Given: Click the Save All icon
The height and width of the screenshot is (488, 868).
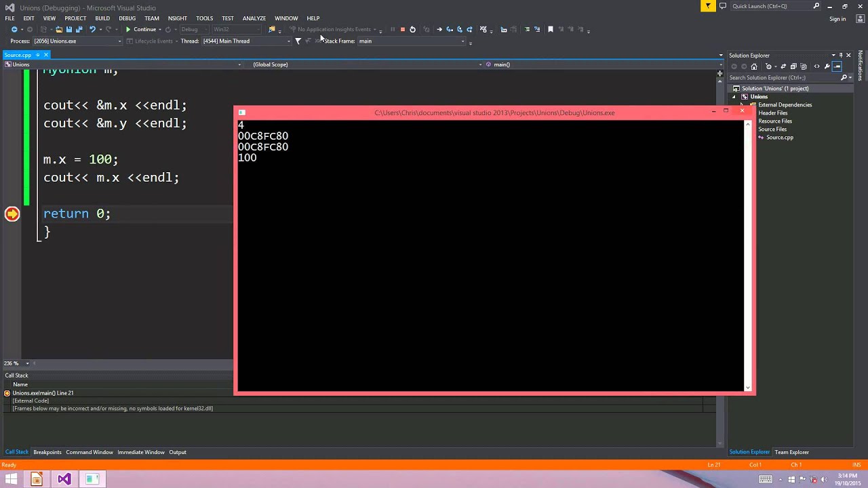Looking at the screenshot, I should click(x=79, y=29).
